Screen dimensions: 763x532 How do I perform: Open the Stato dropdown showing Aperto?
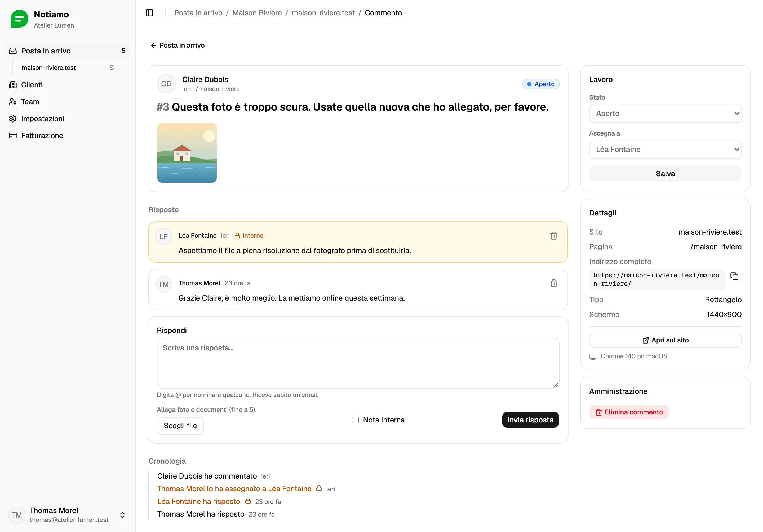coord(665,113)
